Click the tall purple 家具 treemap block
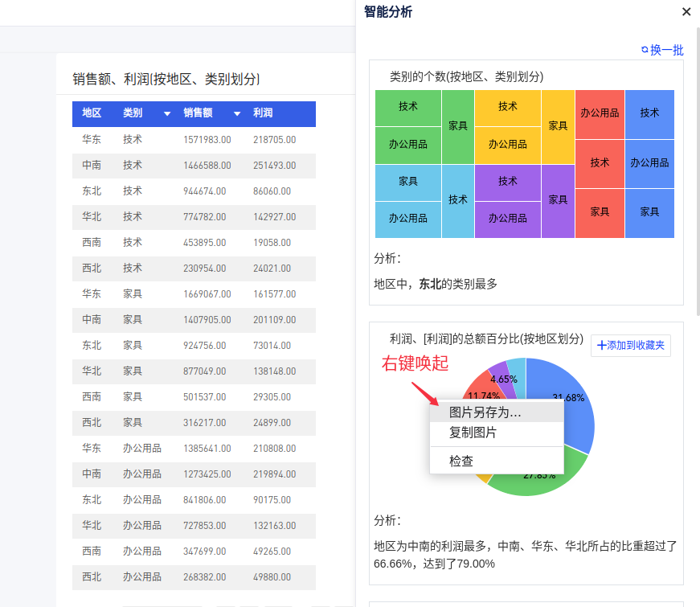700x607 pixels. tap(558, 200)
